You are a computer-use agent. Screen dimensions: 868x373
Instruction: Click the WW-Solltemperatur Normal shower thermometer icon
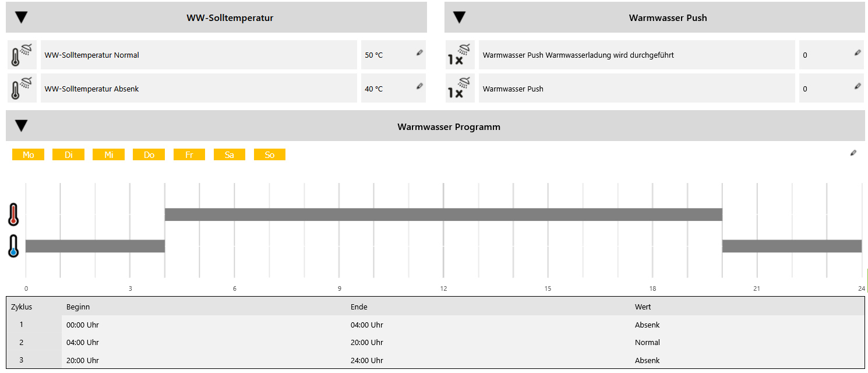point(22,55)
